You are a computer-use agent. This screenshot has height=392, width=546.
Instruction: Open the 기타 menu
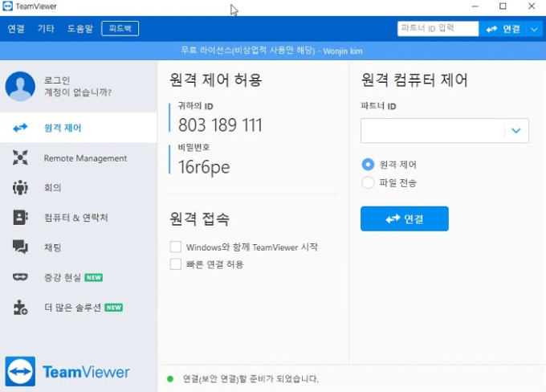coord(46,29)
